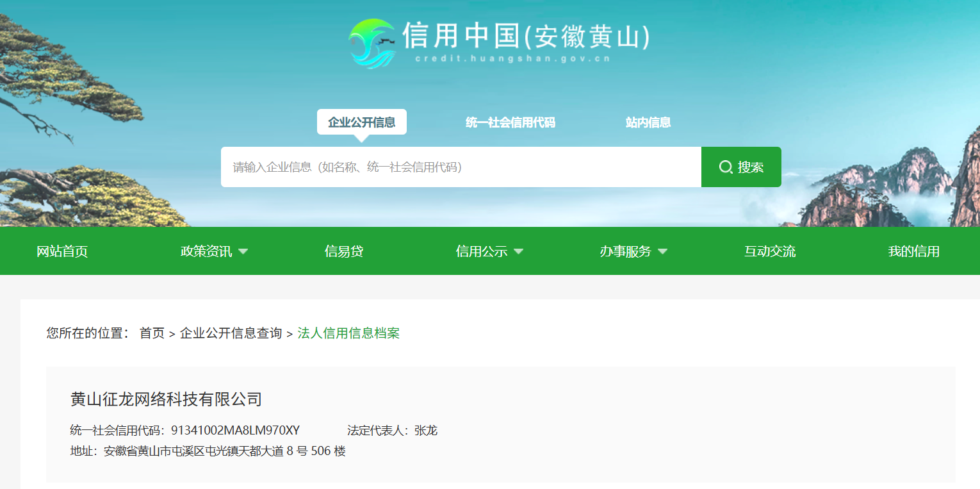This screenshot has width=980, height=489.
Task: Click the 信用中国(安徽黄山) site title
Action: coord(527,36)
